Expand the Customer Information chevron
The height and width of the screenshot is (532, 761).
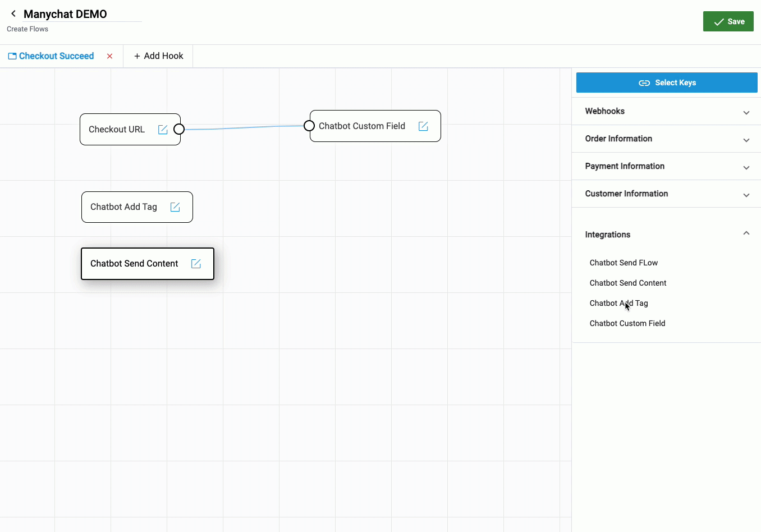746,195
